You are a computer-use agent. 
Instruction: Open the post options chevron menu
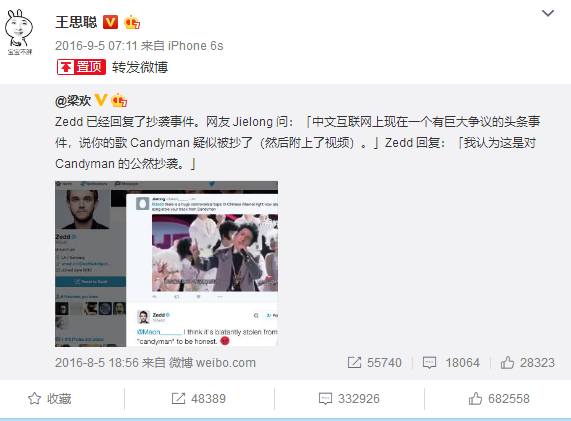pos(548,13)
